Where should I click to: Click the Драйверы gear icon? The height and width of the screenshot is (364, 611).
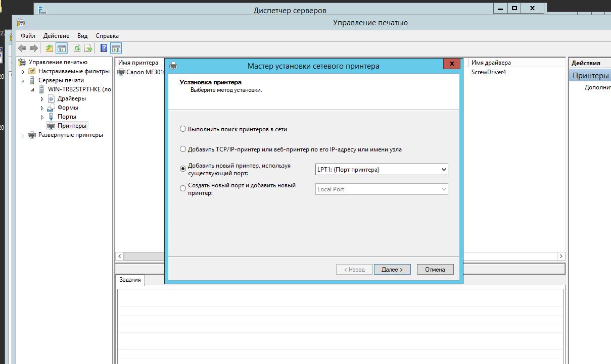[x=51, y=98]
